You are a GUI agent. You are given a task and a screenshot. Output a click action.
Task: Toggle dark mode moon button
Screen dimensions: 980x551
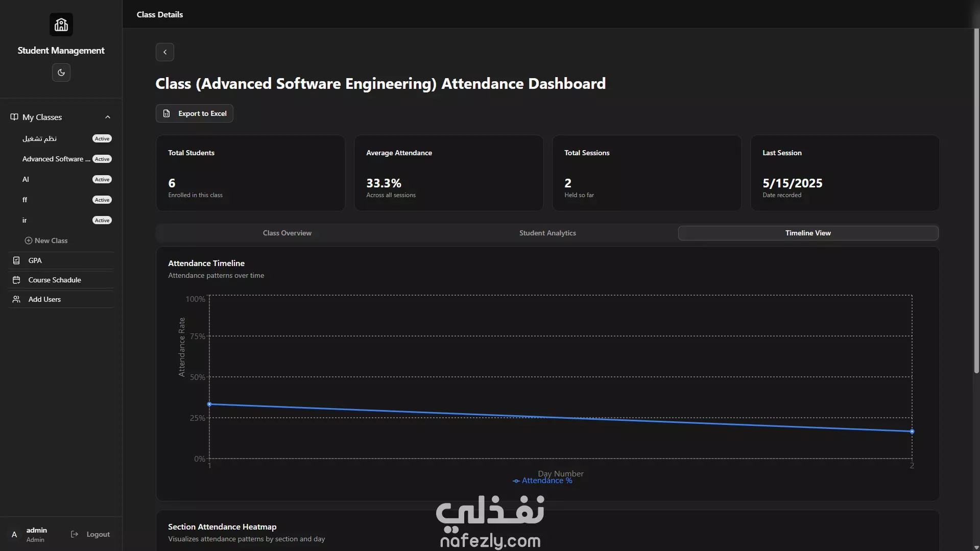[61, 73]
